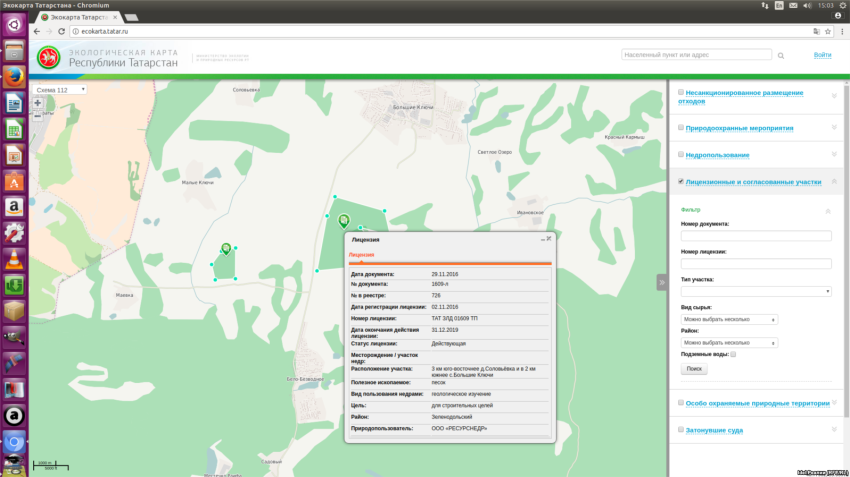This screenshot has width=850, height=477.
Task: Click the search magnifier icon in header
Action: click(x=783, y=55)
